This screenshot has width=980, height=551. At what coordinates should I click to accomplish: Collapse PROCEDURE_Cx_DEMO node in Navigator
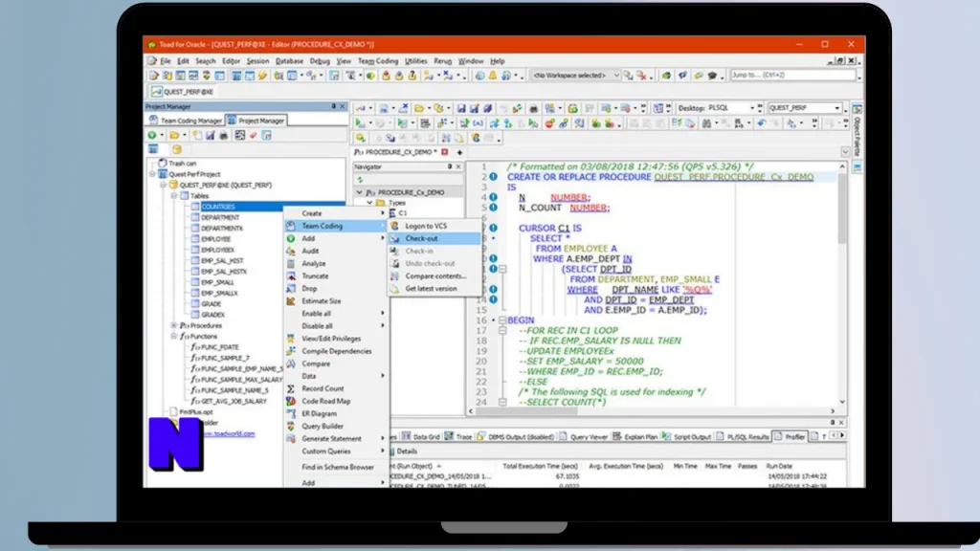[360, 192]
